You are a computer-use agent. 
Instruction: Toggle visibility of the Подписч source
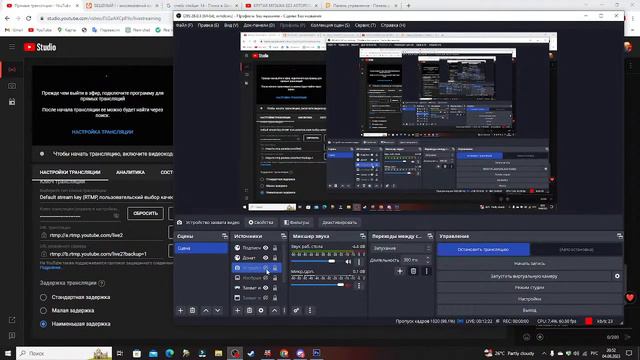pyautogui.click(x=265, y=248)
